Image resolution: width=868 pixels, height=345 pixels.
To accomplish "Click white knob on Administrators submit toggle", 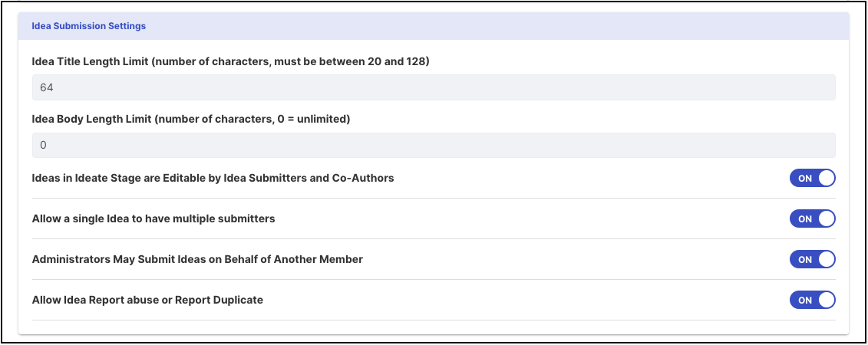I will pos(826,259).
